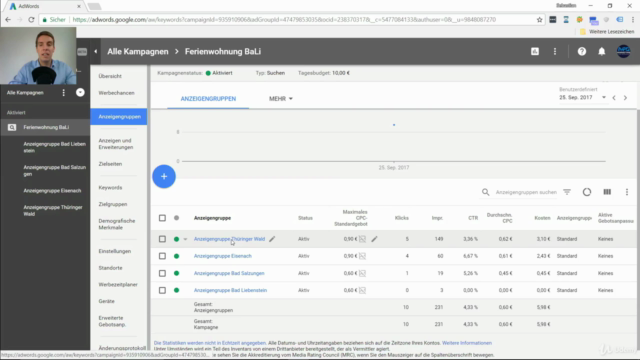Click the Anzeigengruppen suchen search field
The width and height of the screenshot is (640, 360).
pyautogui.click(x=526, y=192)
